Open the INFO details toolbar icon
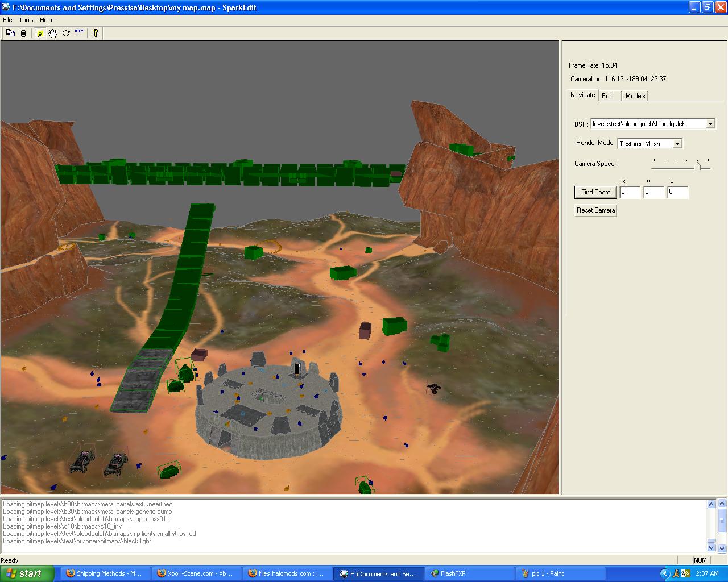 coord(79,33)
